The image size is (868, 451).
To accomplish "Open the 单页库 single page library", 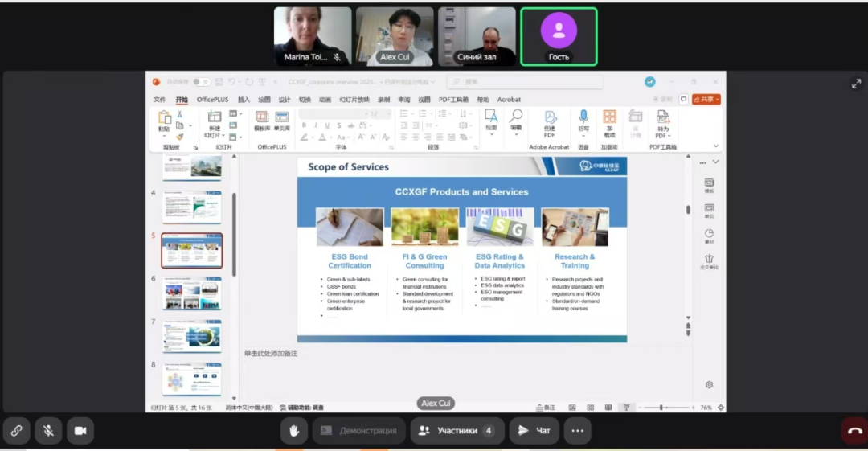I will (282, 121).
